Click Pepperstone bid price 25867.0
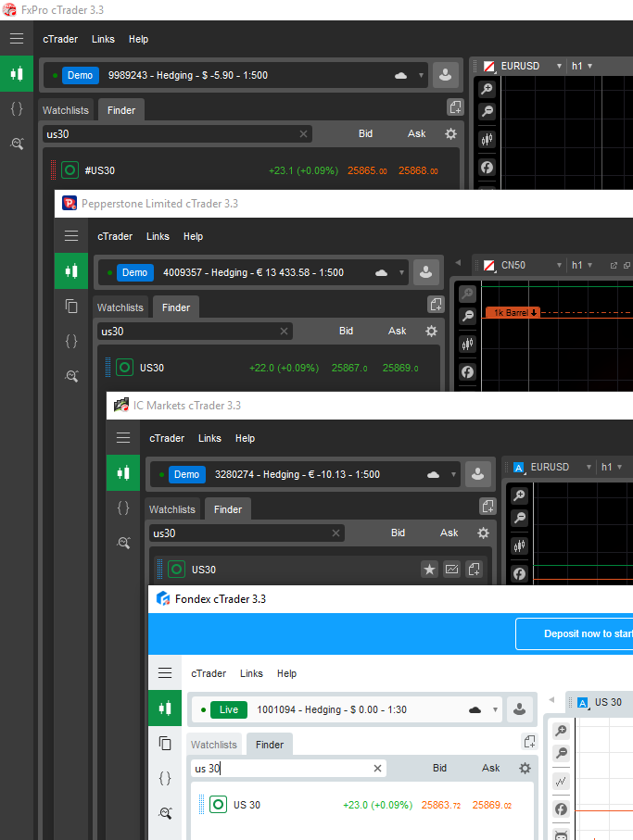 click(x=349, y=368)
